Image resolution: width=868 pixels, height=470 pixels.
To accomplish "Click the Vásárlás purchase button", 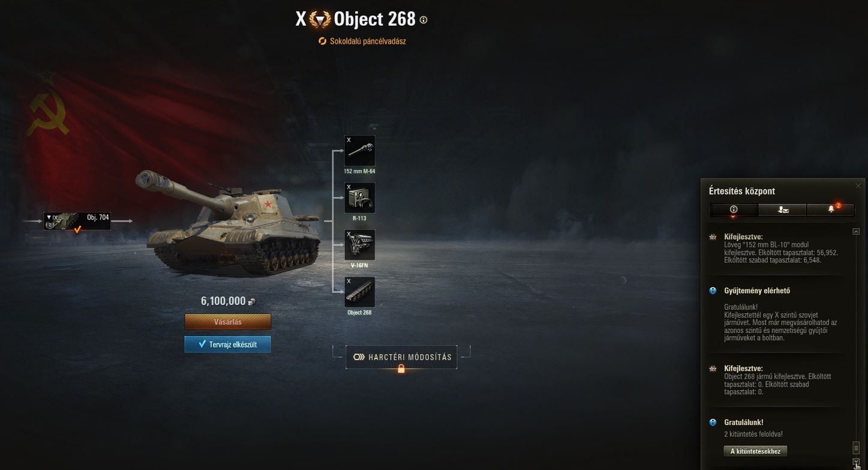I will [228, 322].
